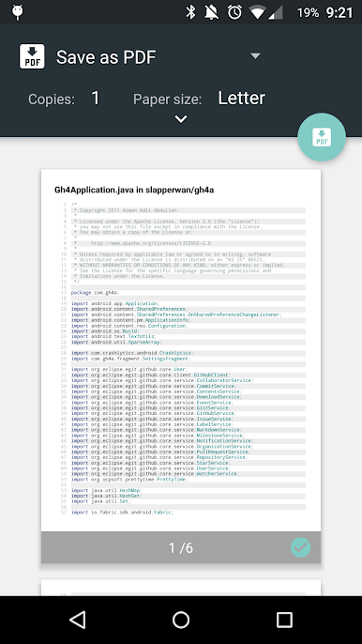362x644 pixels.
Task: Tap the muted notifications bell icon
Action: click(x=212, y=12)
